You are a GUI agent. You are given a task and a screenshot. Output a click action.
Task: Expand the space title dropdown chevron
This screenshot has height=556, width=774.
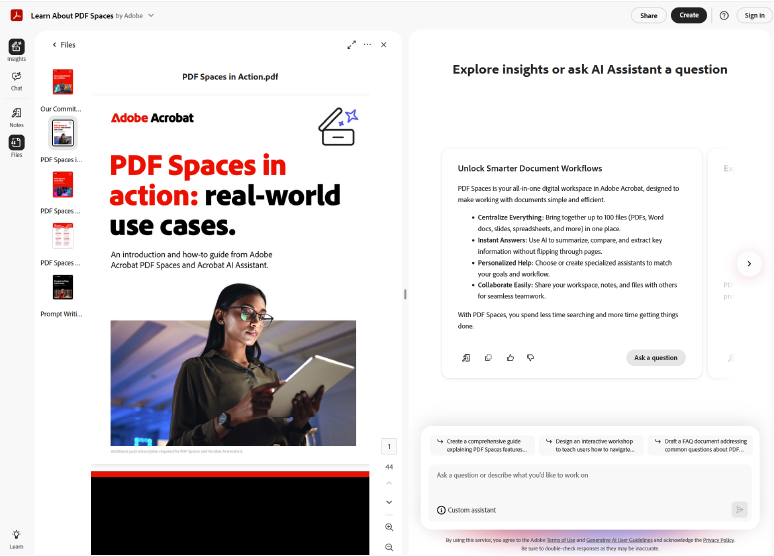(x=151, y=15)
